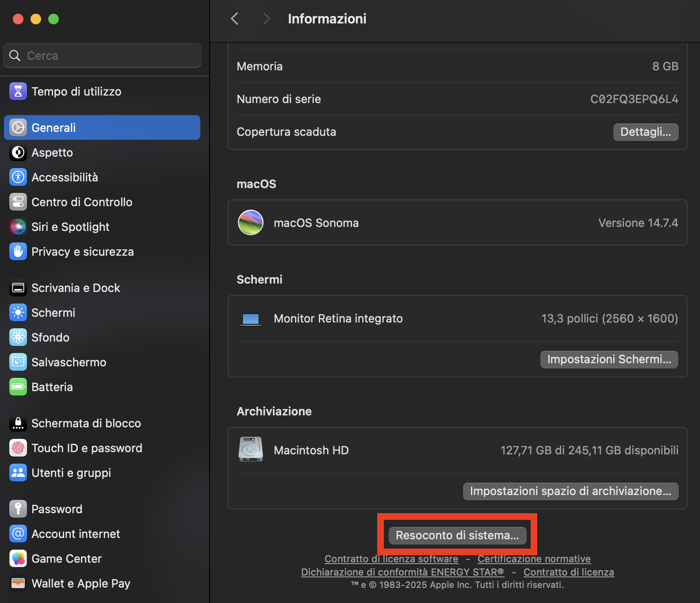Select Game Center entry
700x603 pixels.
(102, 559)
